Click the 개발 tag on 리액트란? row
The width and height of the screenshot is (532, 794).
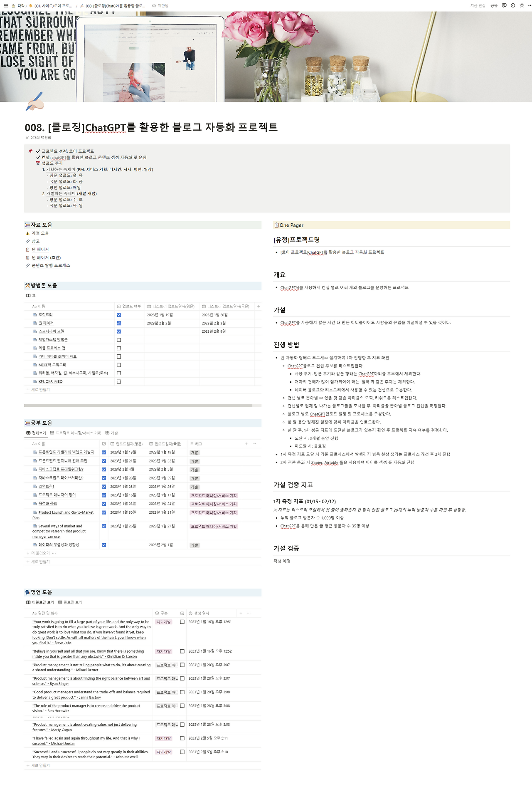(195, 487)
